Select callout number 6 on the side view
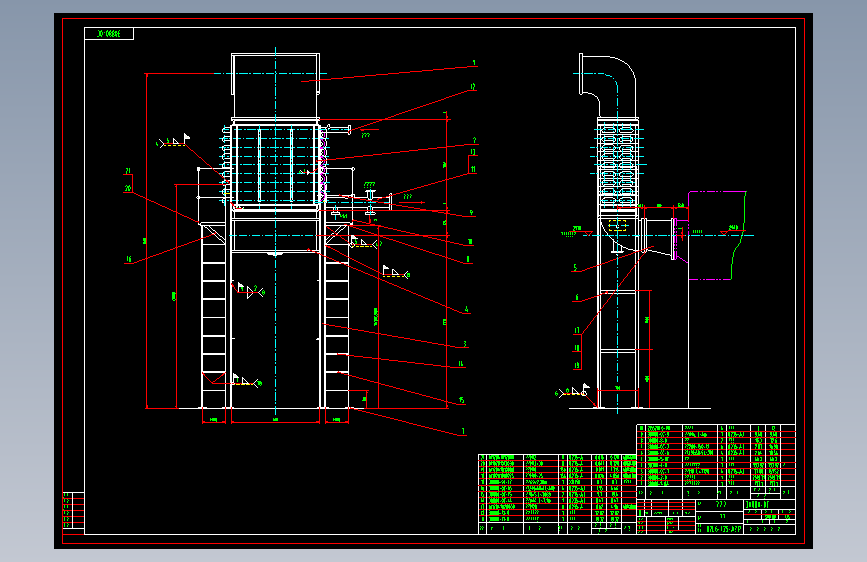This screenshot has height=562, width=867. click(x=577, y=298)
